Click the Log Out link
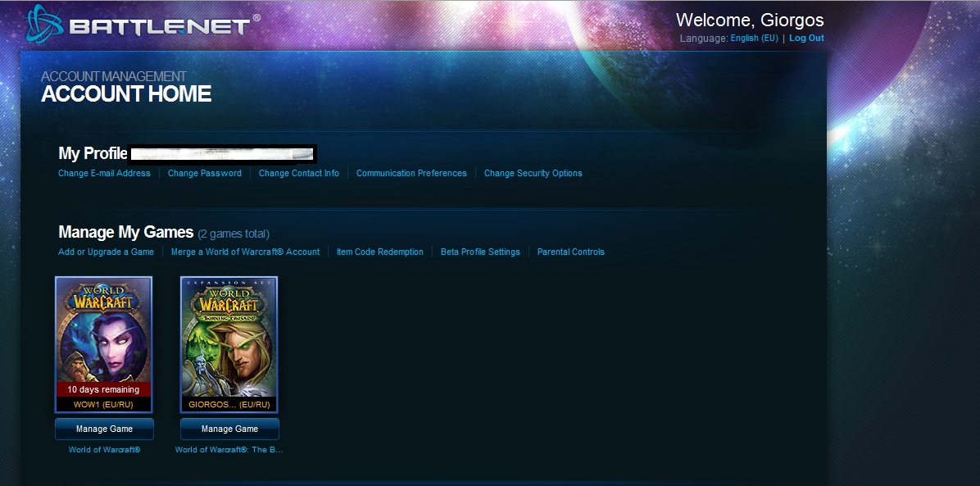The image size is (980, 486). click(807, 39)
